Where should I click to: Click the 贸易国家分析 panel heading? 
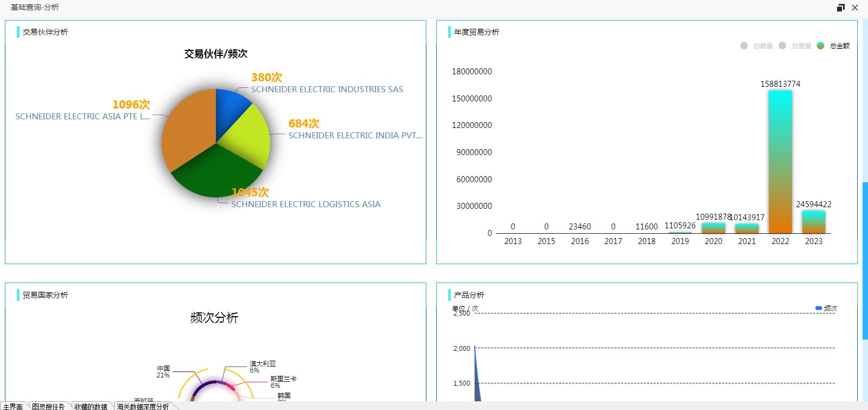[x=46, y=295]
